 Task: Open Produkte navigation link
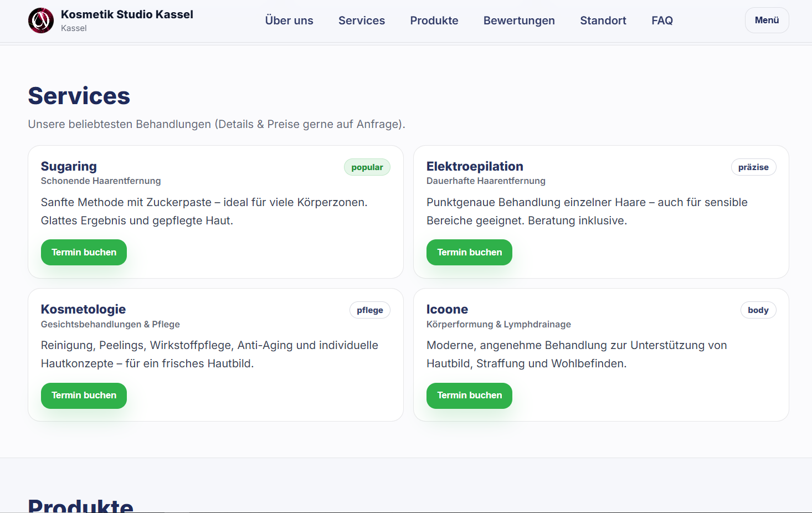click(x=434, y=20)
